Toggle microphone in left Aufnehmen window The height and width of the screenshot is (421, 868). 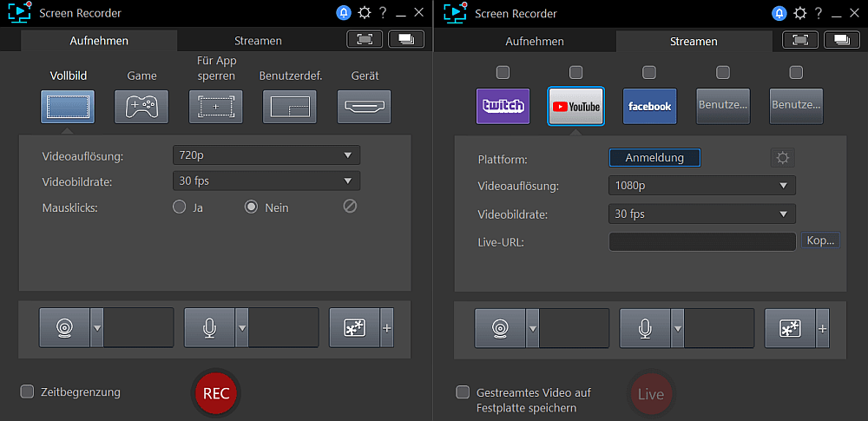(x=209, y=328)
